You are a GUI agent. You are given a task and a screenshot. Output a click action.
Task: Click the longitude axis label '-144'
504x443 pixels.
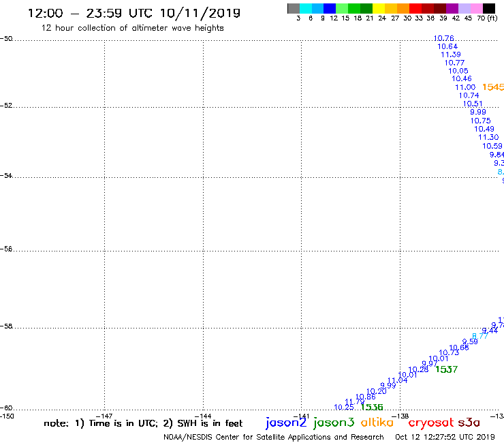click(x=203, y=416)
